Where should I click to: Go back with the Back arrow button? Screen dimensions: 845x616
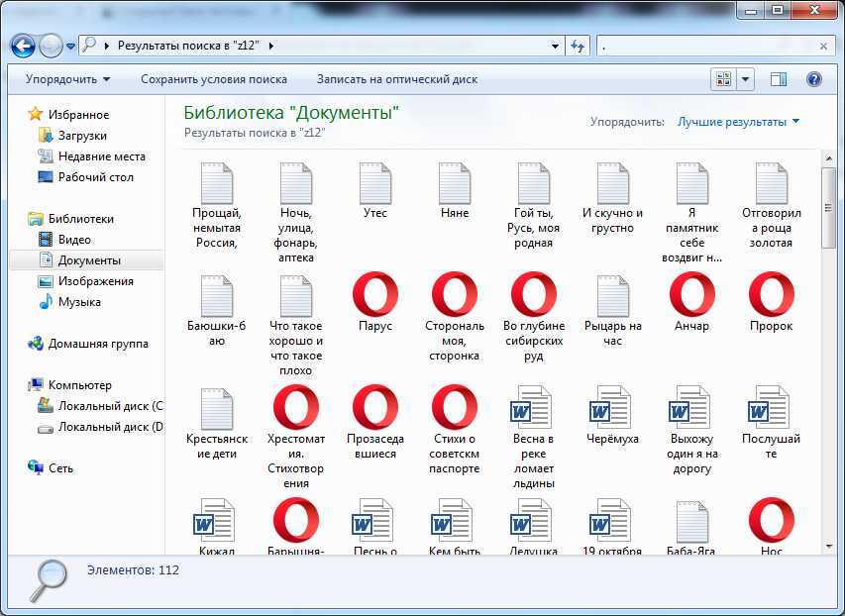pyautogui.click(x=23, y=47)
